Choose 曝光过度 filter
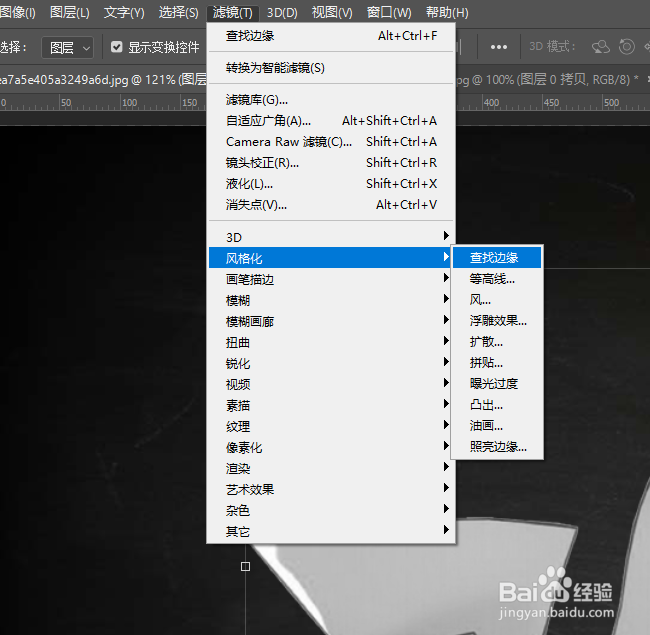650x635 pixels. click(x=497, y=383)
